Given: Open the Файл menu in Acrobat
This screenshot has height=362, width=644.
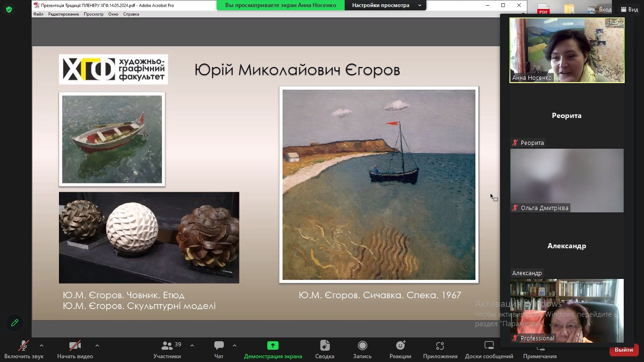Looking at the screenshot, I should (x=38, y=14).
